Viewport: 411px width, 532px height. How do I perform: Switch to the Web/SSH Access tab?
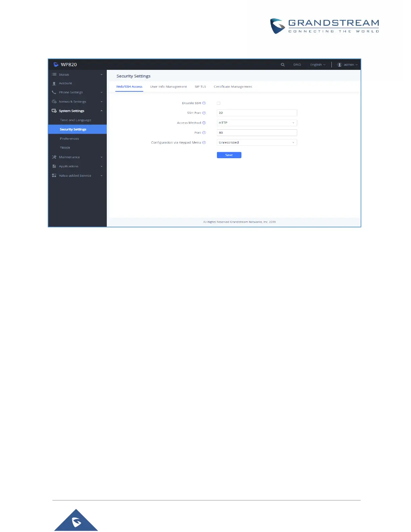(x=129, y=87)
